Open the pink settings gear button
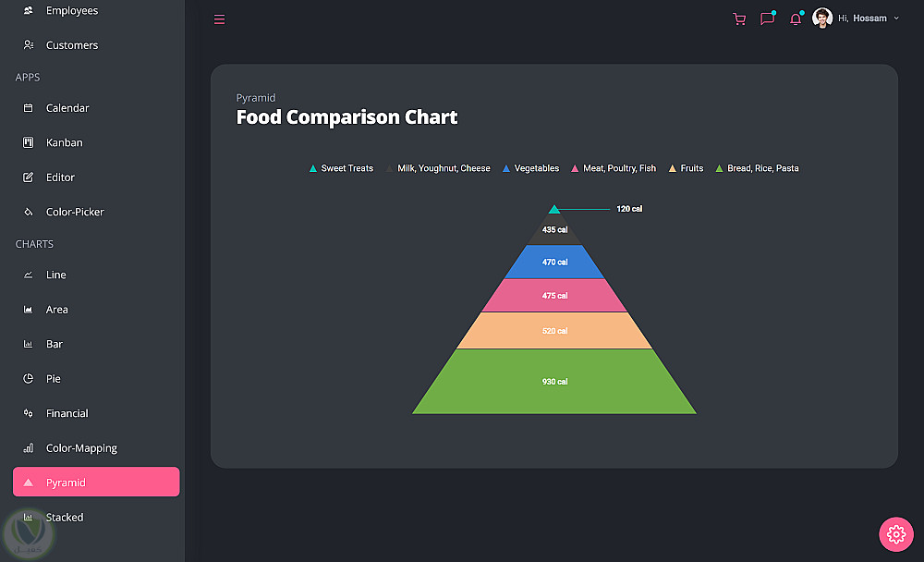The image size is (924, 562). [895, 533]
